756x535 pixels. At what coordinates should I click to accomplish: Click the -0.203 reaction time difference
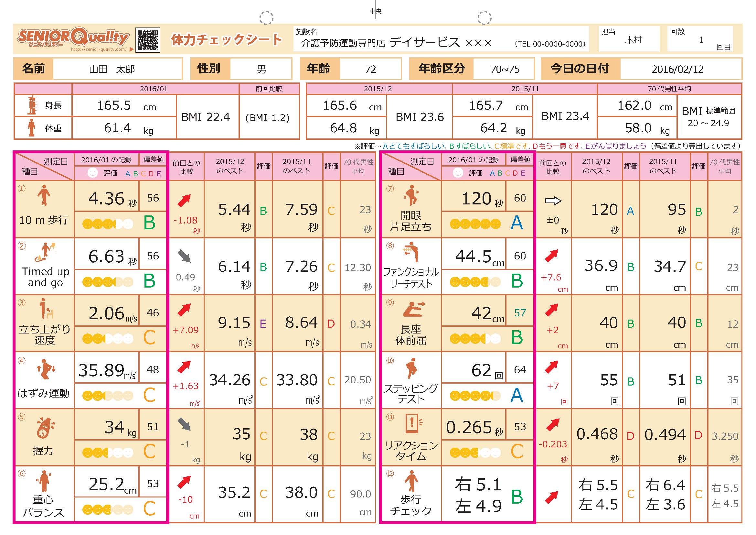click(552, 444)
